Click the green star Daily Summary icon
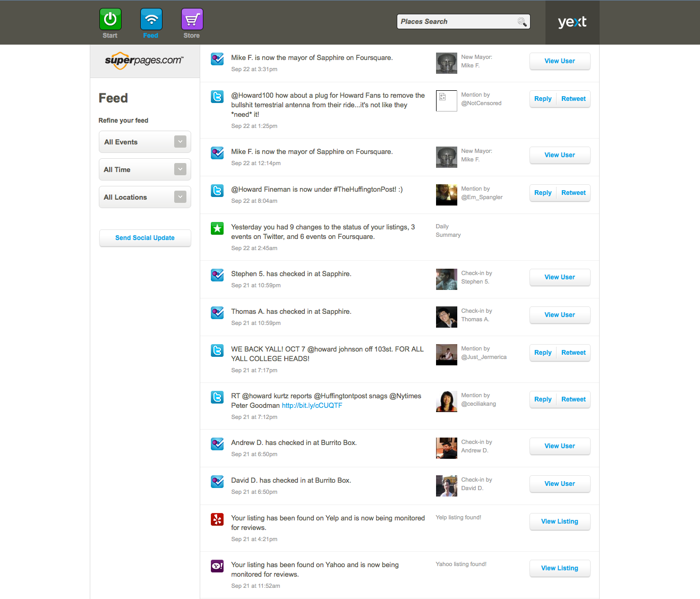 point(217,228)
